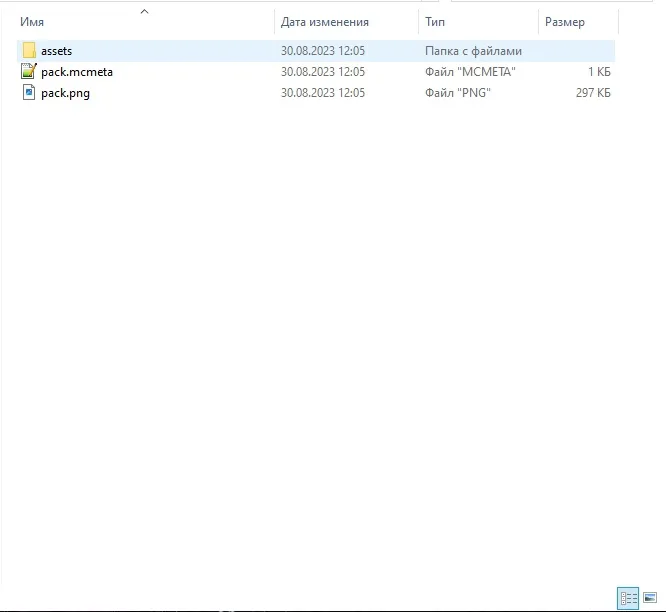Sort by Тип column header
The width and height of the screenshot is (666, 612).
(435, 22)
